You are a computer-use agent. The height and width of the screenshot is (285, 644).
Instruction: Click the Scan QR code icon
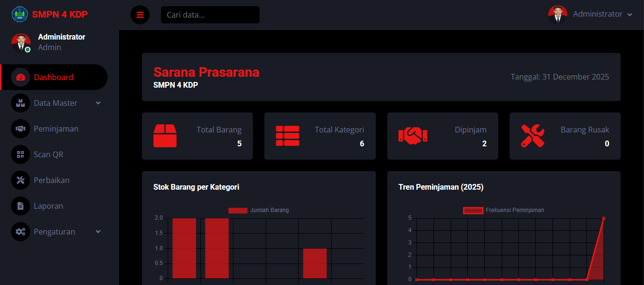click(20, 154)
